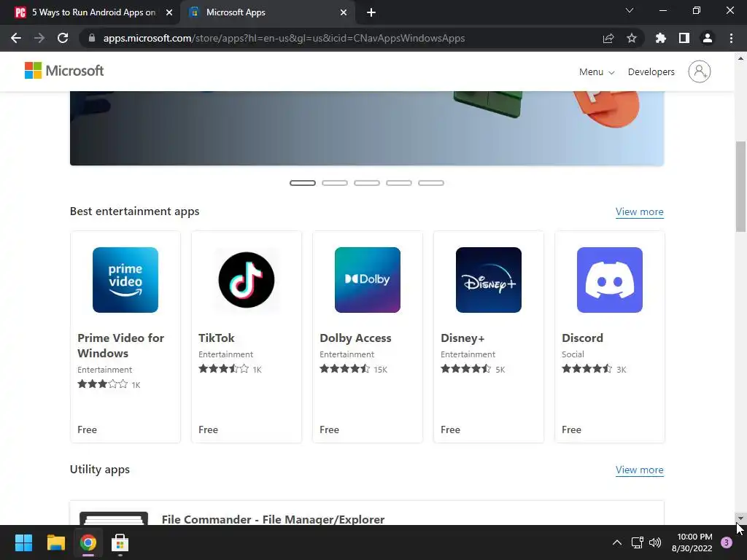The height and width of the screenshot is (560, 747).
Task: Open a new browser tab
Action: coord(371,13)
